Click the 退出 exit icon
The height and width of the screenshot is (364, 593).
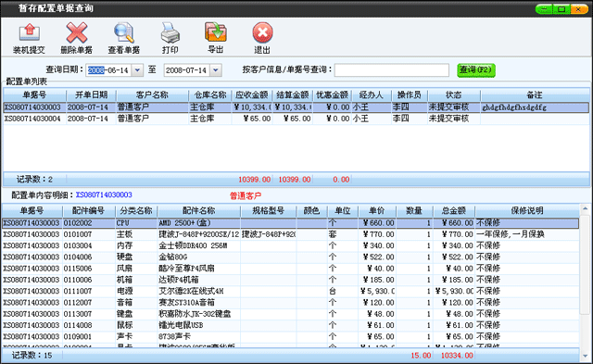(x=262, y=32)
